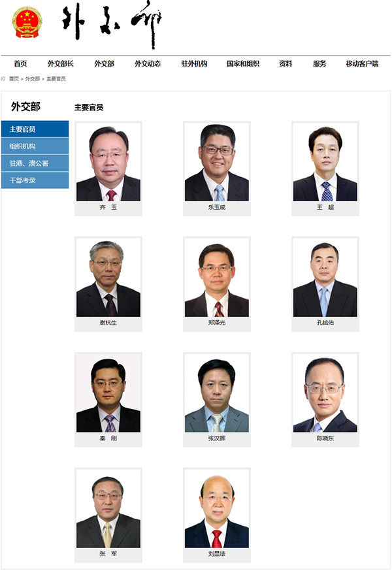Open the 首页 navigation menu item
The height and width of the screenshot is (571, 392).
coord(20,64)
